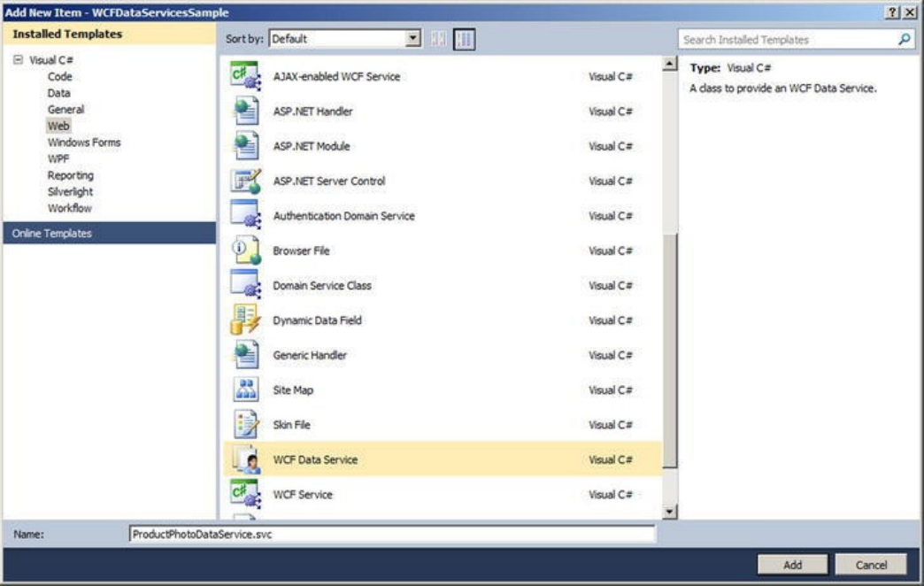Select the WCF Data Service icon
Image resolution: width=924 pixels, height=586 pixels.
(x=246, y=459)
